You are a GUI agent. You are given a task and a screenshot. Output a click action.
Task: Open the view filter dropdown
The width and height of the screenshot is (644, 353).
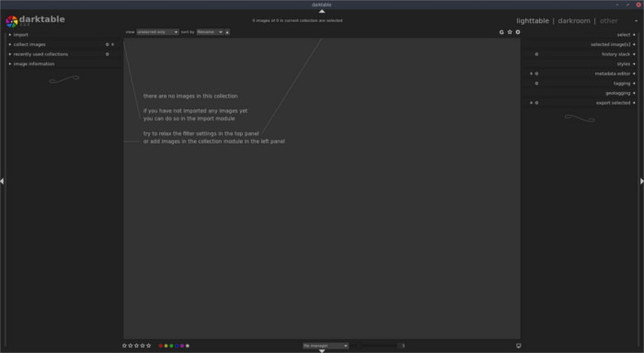[x=157, y=32]
